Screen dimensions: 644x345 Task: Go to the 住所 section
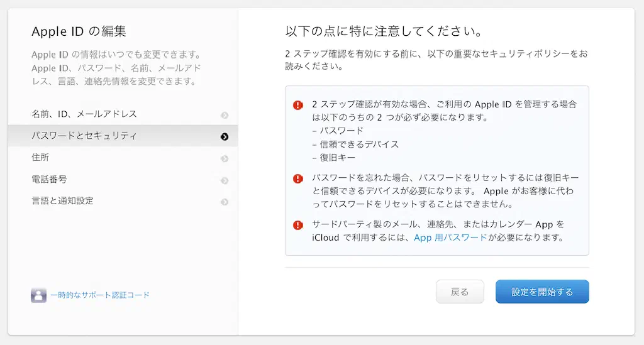[x=40, y=158]
